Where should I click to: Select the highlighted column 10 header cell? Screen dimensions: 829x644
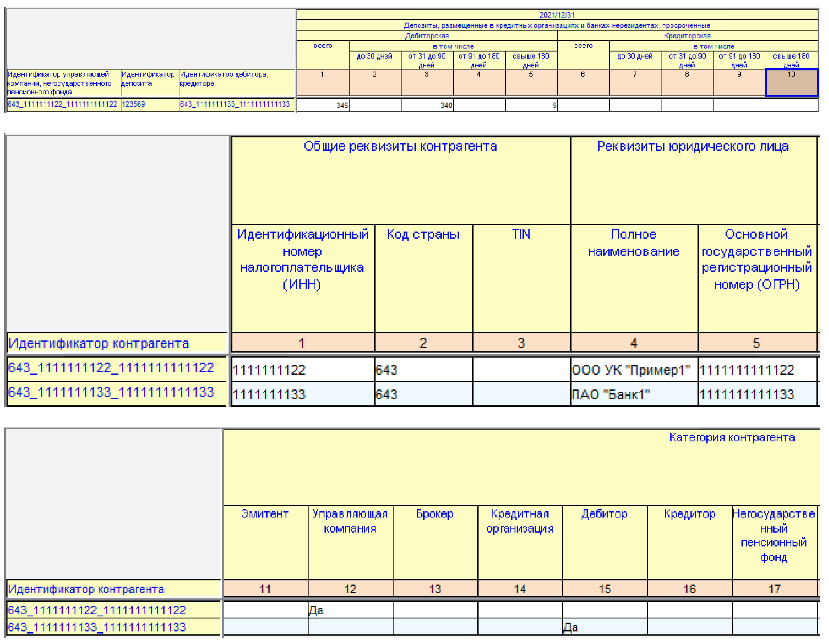(x=791, y=82)
